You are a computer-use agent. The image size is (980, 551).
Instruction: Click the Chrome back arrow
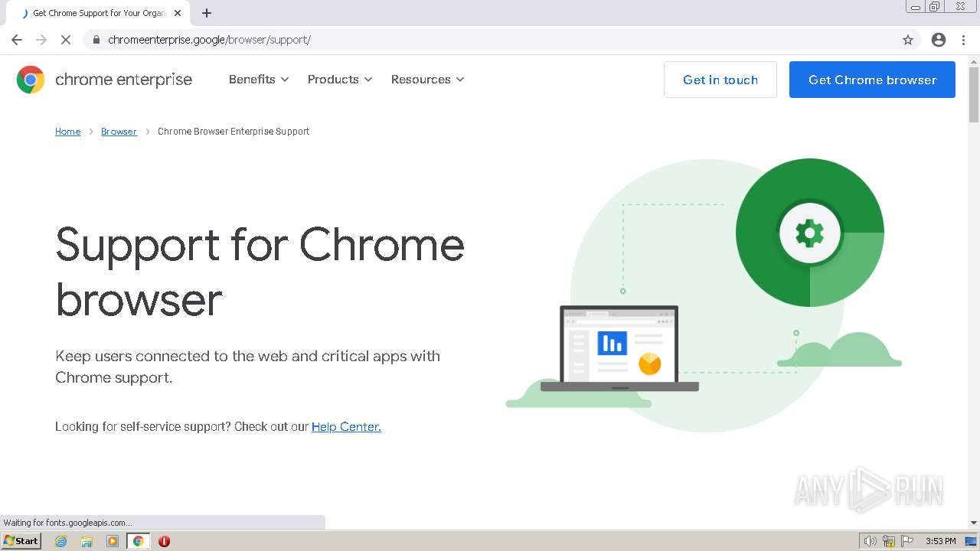pos(17,40)
